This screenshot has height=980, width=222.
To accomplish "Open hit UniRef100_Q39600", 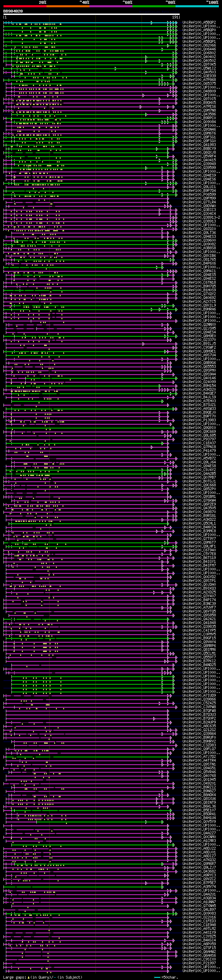I will point(199,241).
